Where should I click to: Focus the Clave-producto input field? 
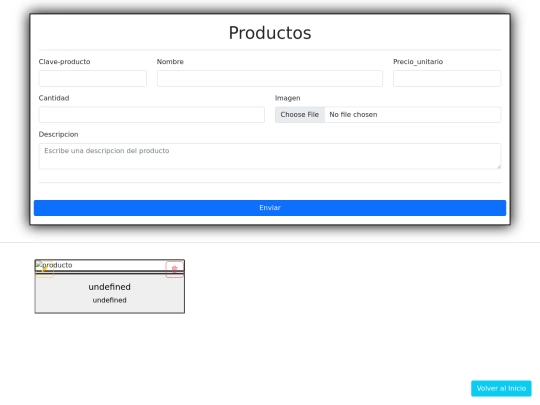pos(93,79)
